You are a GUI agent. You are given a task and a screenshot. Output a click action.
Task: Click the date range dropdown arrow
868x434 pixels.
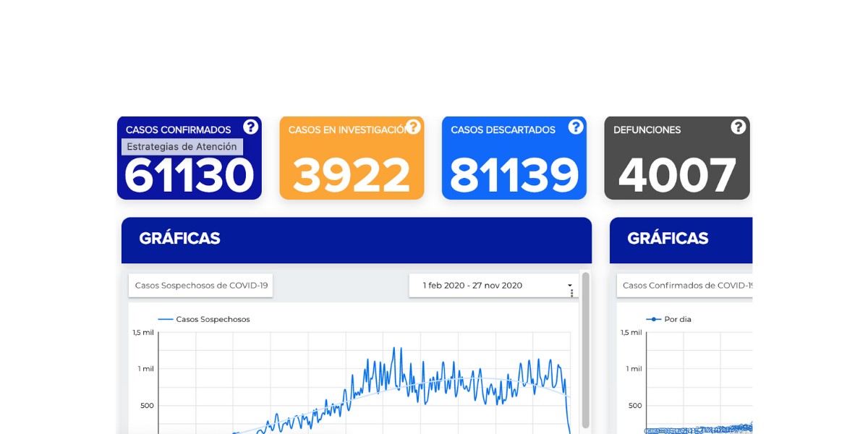point(570,286)
